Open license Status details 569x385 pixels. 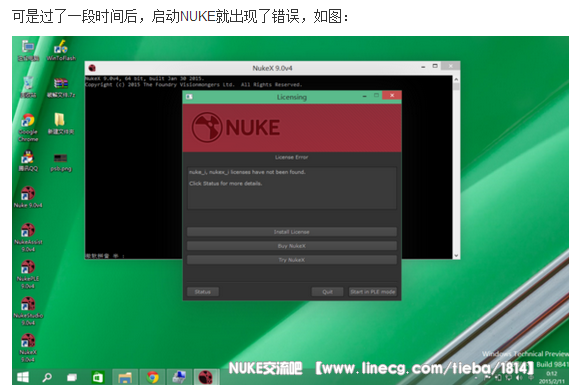pyautogui.click(x=202, y=292)
